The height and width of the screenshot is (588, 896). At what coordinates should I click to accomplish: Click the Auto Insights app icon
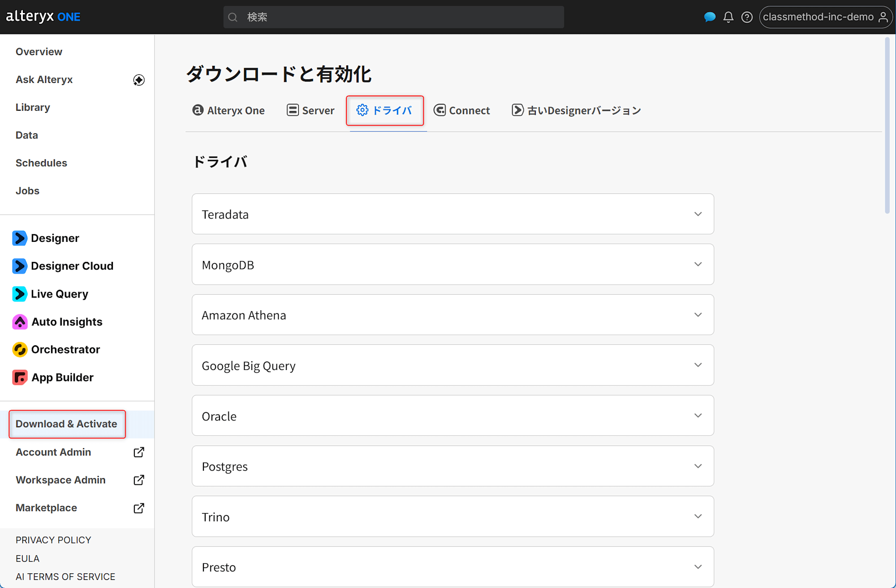[20, 322]
